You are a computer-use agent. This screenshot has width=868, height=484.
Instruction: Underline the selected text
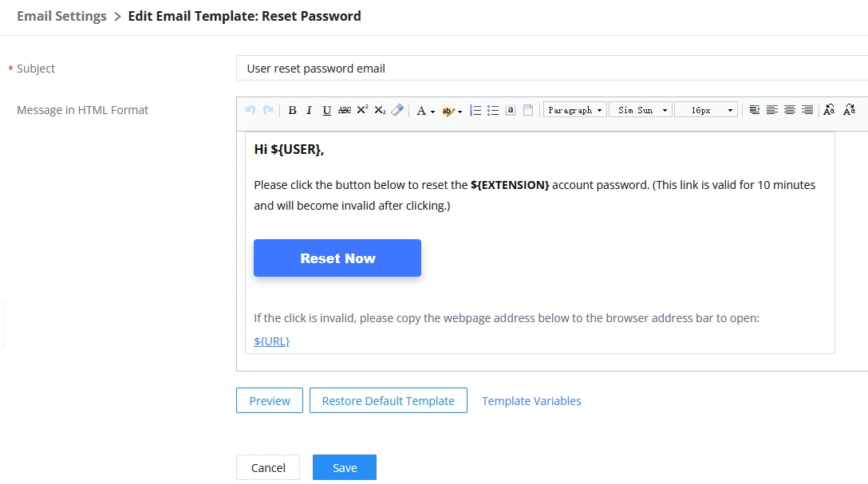pyautogui.click(x=326, y=110)
